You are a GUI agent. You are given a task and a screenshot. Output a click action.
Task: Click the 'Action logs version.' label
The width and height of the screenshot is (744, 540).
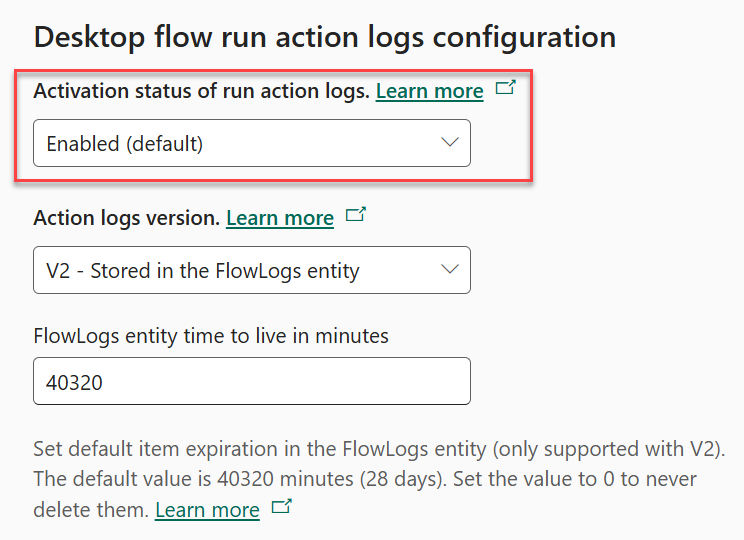[x=127, y=218]
